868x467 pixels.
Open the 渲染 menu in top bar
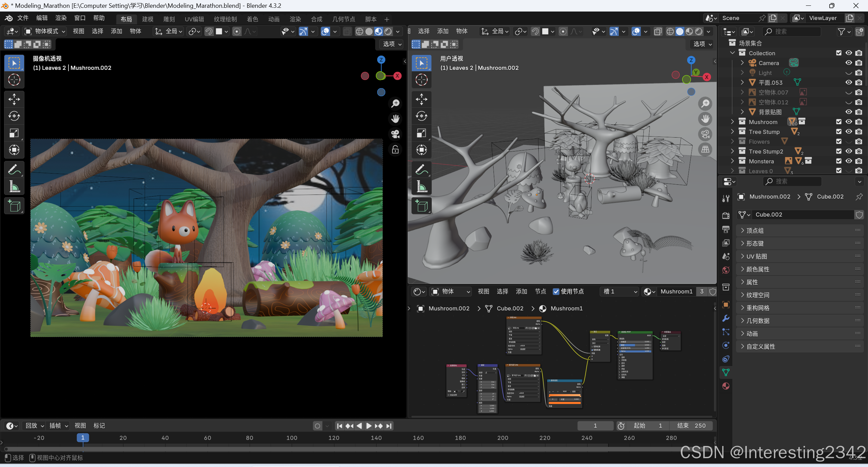click(61, 18)
